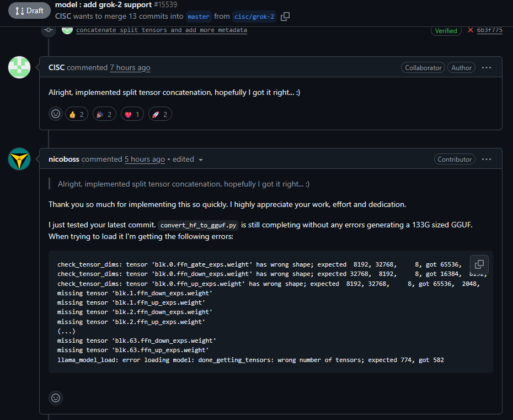Copy the error log code block
The width and height of the screenshot is (513, 420).
[x=479, y=264]
